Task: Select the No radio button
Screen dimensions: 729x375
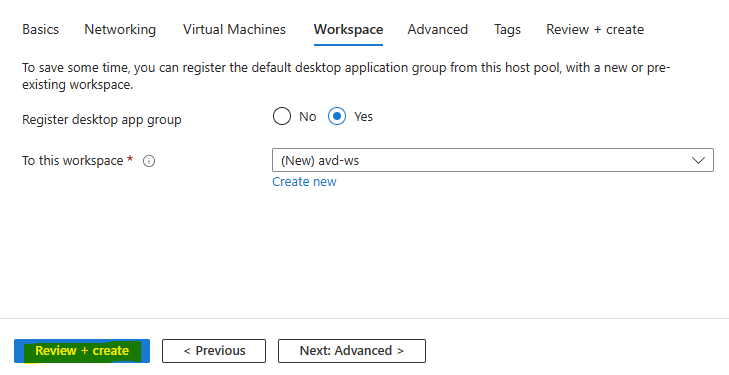Action: coord(282,116)
